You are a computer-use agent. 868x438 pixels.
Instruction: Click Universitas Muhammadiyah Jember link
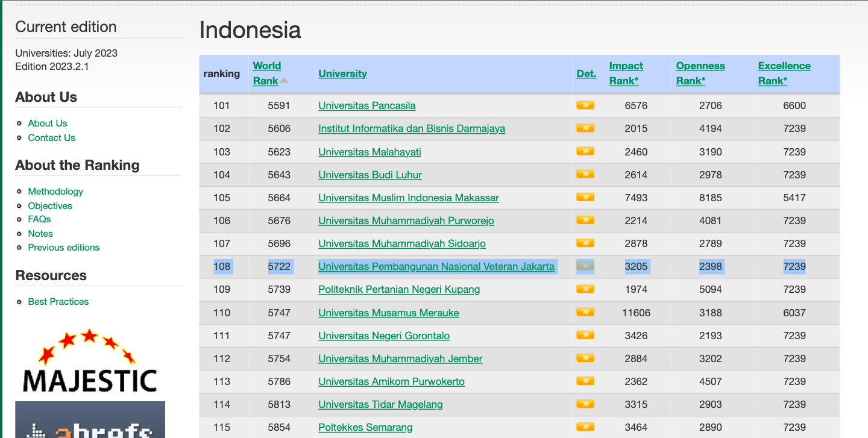tap(400, 358)
